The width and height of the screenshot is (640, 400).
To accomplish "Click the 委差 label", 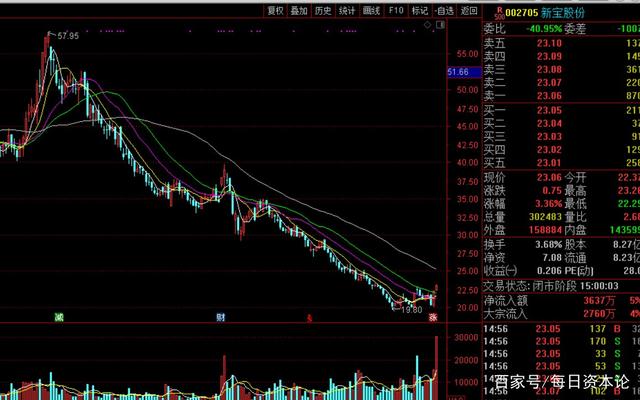I will click(575, 29).
